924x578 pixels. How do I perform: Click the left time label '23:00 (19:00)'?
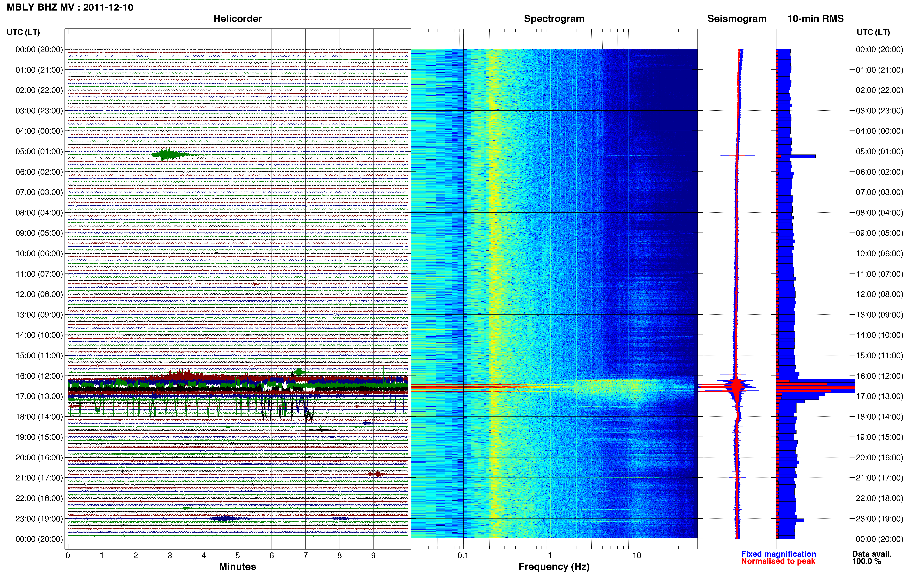[39, 518]
